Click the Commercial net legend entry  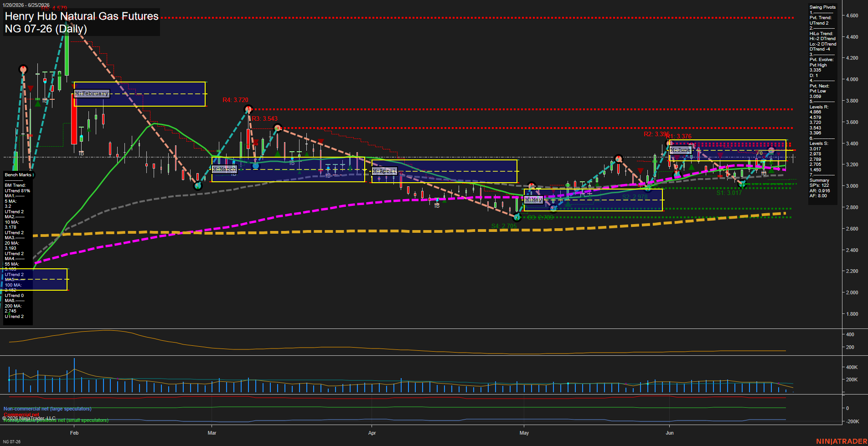pyautogui.click(x=21, y=415)
